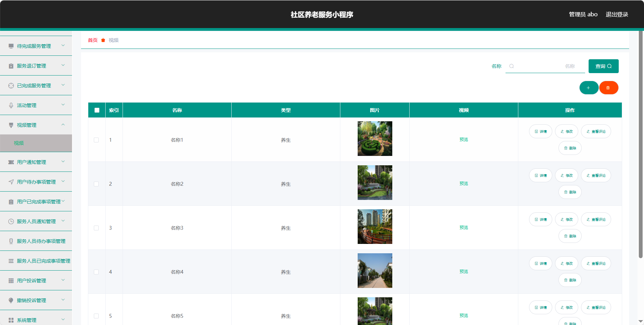
Task: Click the icon next to 服务退订管理
Action: click(x=11, y=66)
